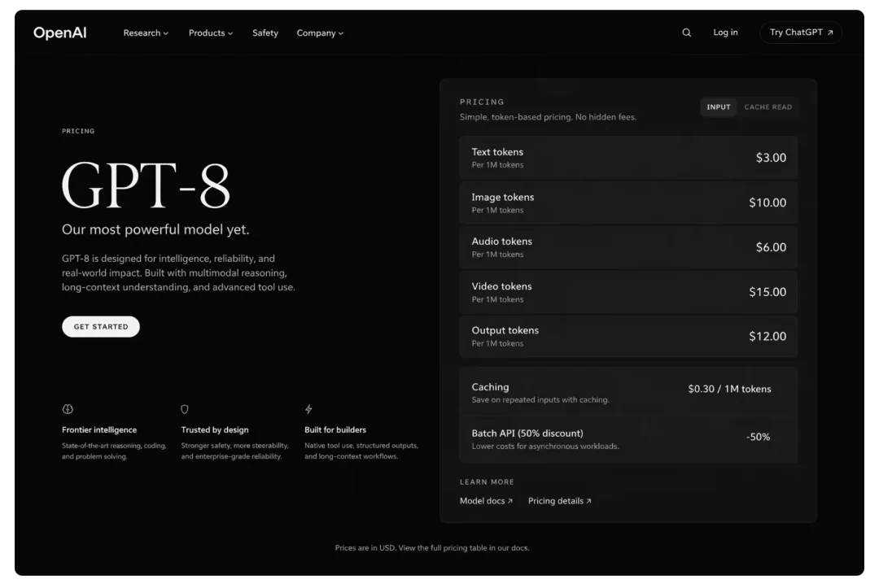879x588 pixels.
Task: Click the search magnifier icon
Action: (686, 33)
